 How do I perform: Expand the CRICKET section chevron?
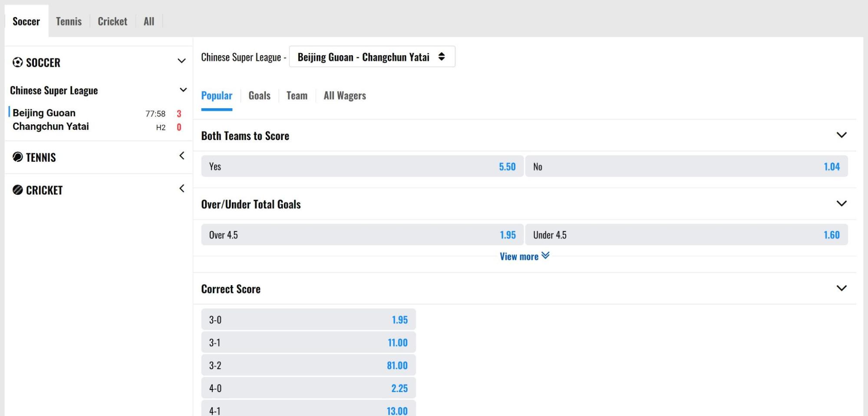[182, 189]
